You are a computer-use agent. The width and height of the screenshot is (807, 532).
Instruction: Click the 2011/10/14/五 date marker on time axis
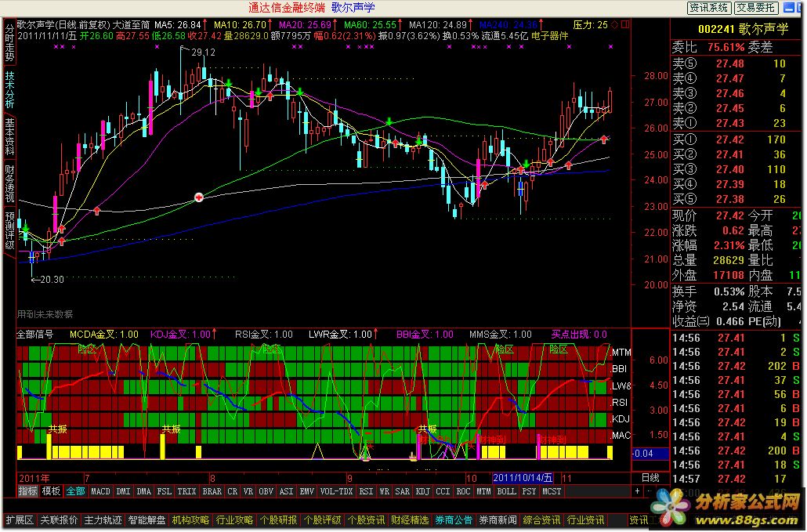click(x=523, y=478)
